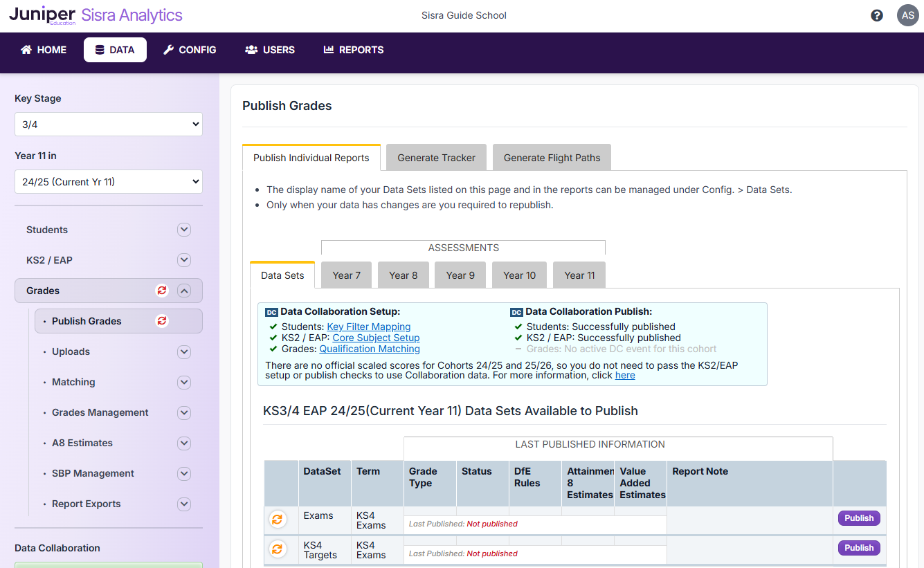
Task: Click the orange refresh icon in Exams row
Action: point(277,519)
